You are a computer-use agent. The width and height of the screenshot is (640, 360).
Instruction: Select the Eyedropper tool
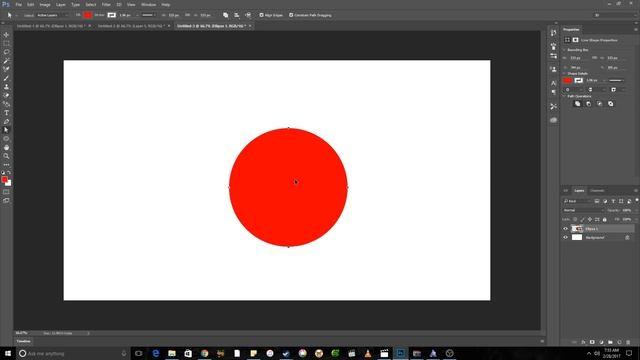[x=6, y=69]
